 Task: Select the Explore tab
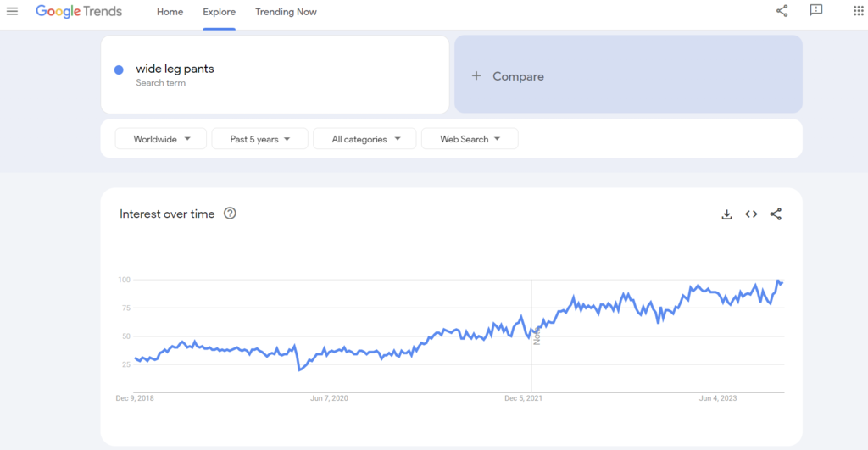point(220,12)
